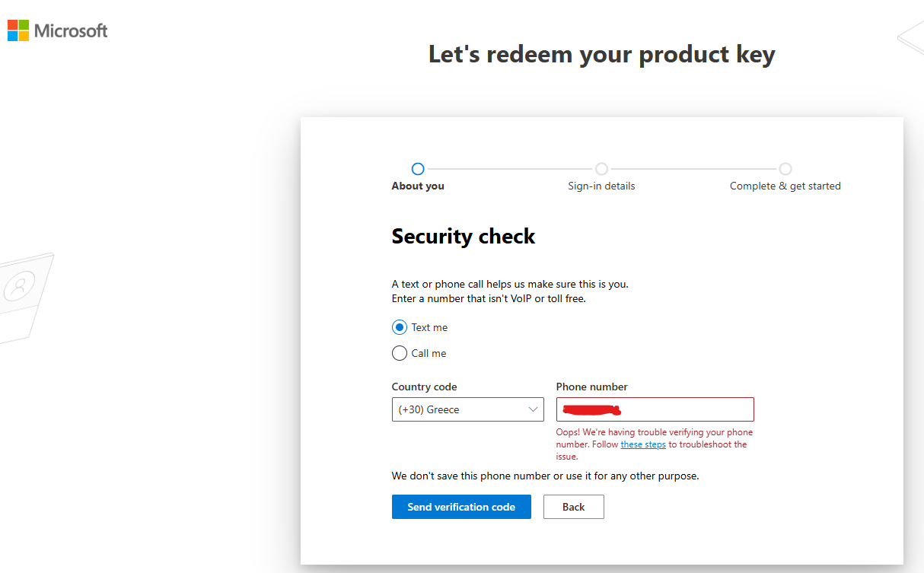Click the About you step circle
Screen dimensions: 924x573
tap(417, 169)
